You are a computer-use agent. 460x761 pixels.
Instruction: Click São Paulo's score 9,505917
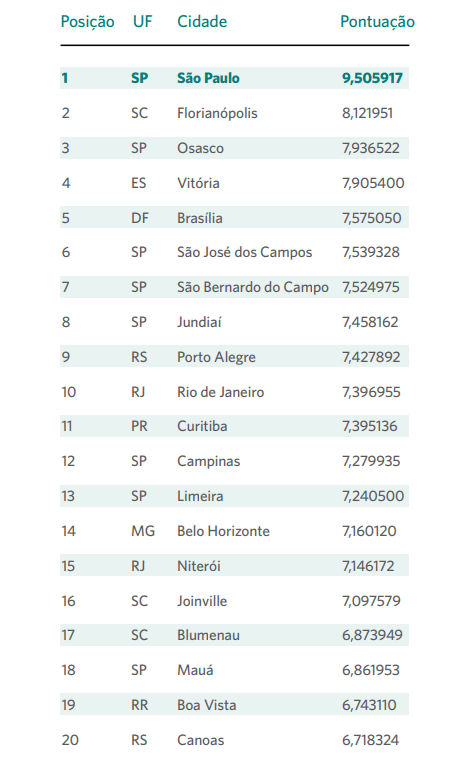click(x=372, y=78)
